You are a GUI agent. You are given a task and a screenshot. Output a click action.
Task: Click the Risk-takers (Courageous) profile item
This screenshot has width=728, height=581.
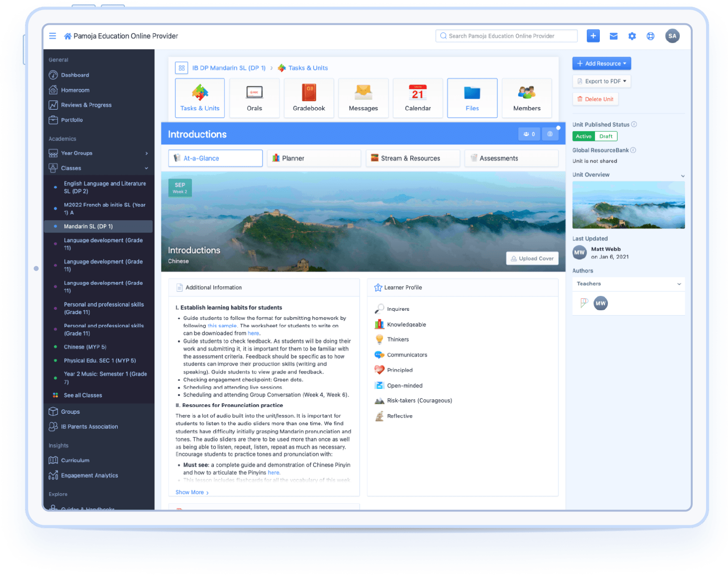click(x=414, y=401)
